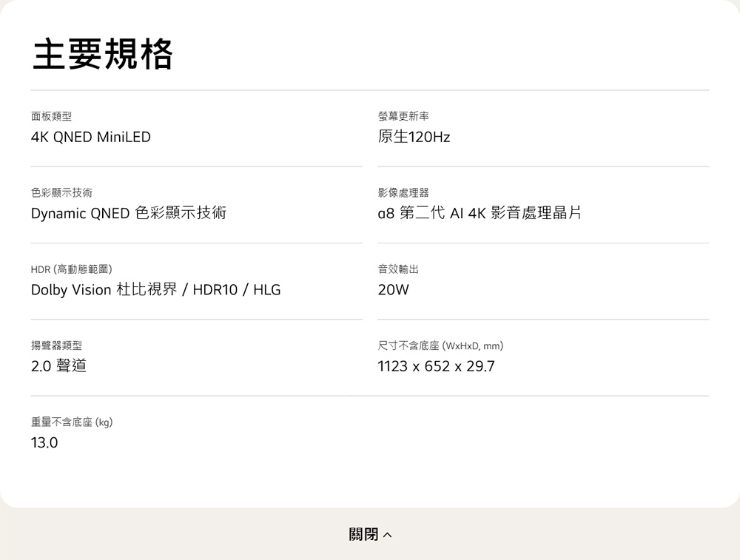Click the 揚聲器類型 label
The height and width of the screenshot is (560, 740).
click(57, 345)
